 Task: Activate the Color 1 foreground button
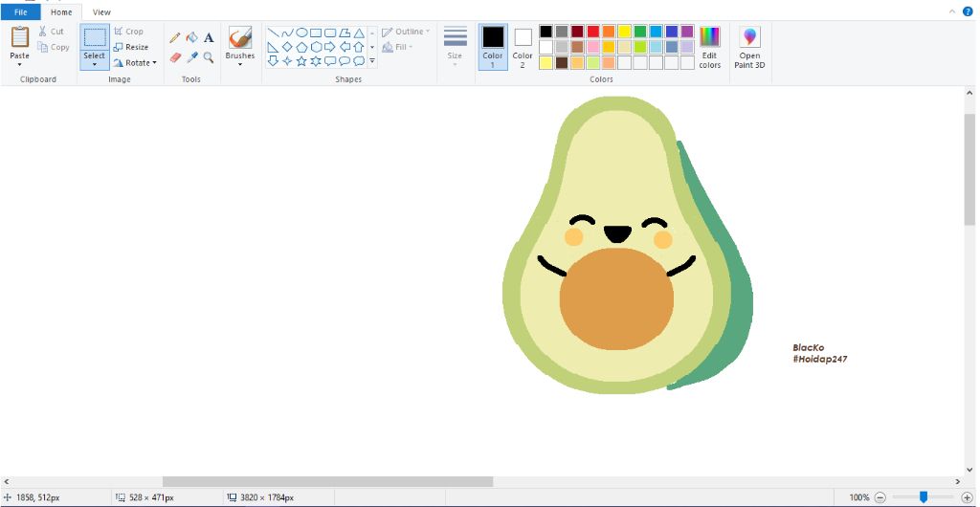point(493,48)
